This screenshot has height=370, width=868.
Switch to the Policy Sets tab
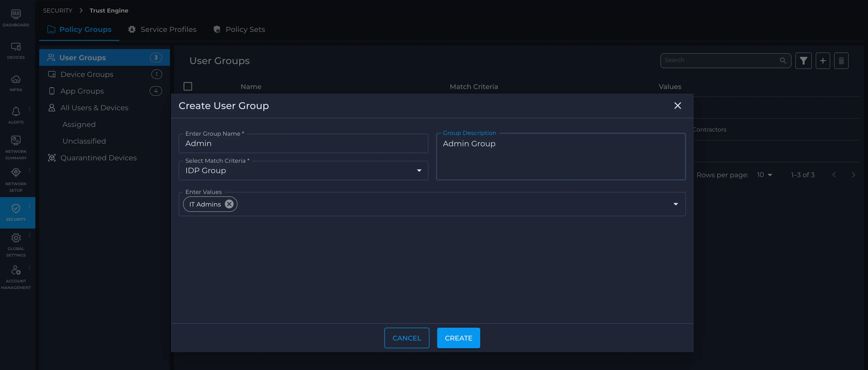[x=239, y=29]
